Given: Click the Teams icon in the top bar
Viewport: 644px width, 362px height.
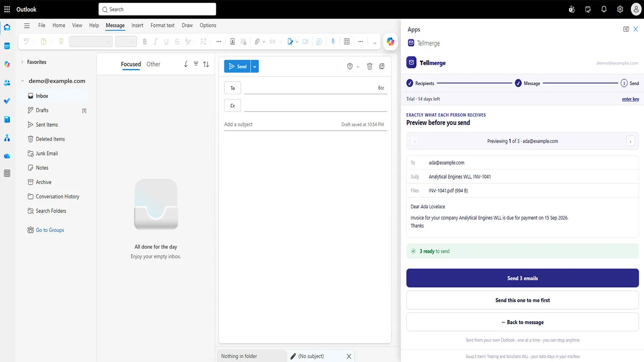Looking at the screenshot, I should [x=572, y=9].
